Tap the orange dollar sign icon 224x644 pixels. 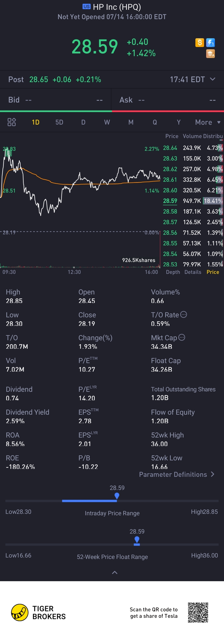click(x=200, y=42)
